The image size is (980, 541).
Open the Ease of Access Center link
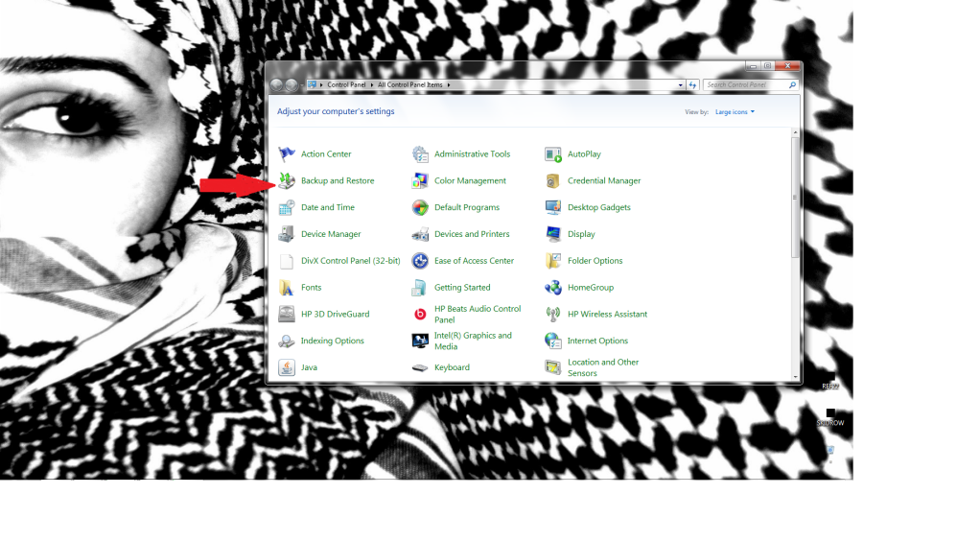(474, 261)
